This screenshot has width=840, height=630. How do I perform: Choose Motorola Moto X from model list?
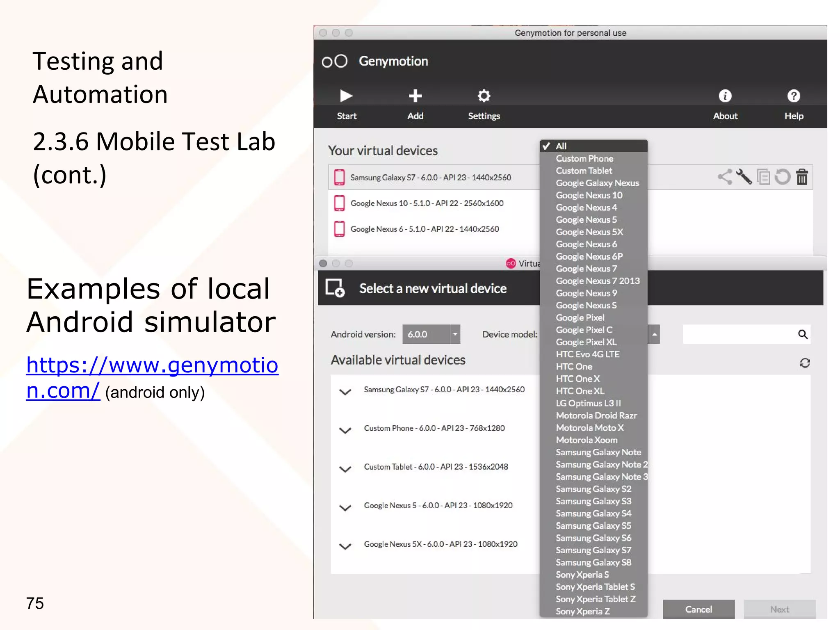click(593, 428)
